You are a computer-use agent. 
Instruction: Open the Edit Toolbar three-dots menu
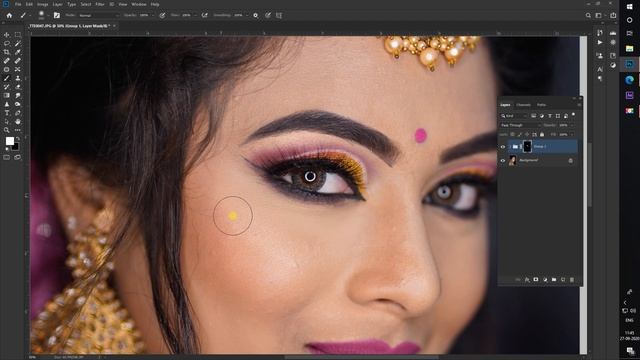[x=18, y=130]
